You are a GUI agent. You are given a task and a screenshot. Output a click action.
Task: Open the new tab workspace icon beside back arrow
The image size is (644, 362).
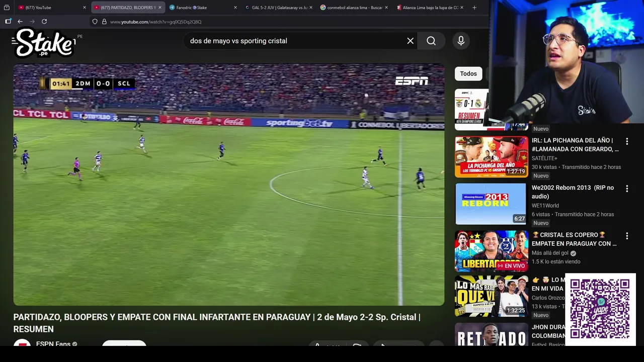tap(8, 22)
